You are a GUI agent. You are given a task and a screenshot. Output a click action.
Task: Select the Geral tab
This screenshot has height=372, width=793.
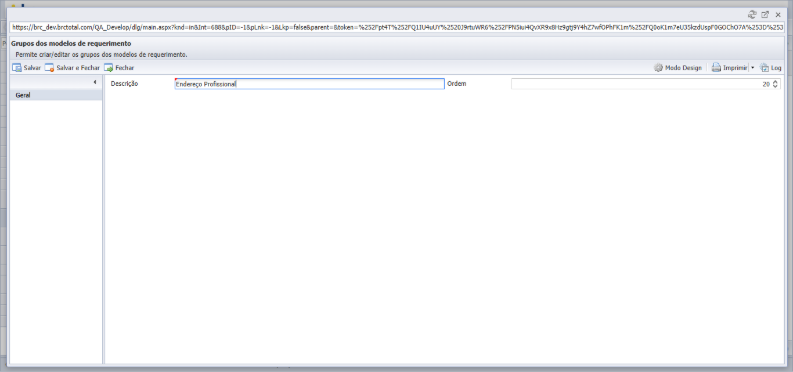pyautogui.click(x=56, y=95)
